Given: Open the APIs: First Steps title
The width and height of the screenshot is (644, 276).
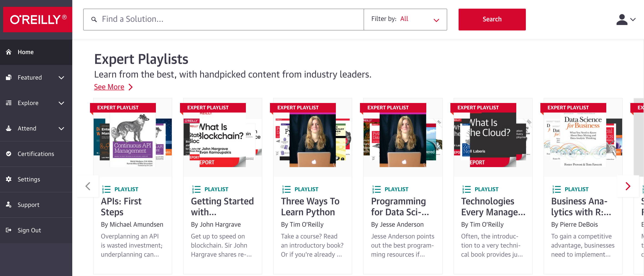Looking at the screenshot, I should click(121, 207).
